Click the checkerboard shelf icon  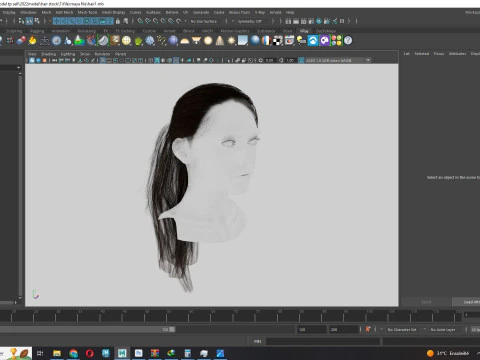click(278, 41)
